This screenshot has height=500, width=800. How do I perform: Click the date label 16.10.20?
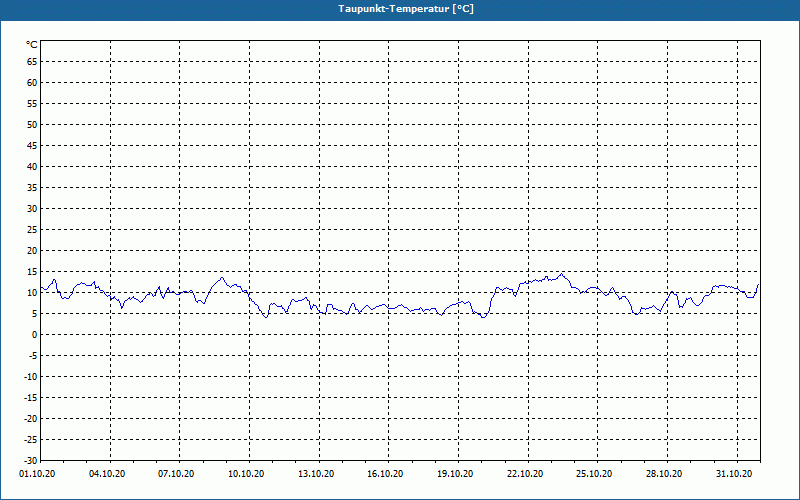(385, 474)
